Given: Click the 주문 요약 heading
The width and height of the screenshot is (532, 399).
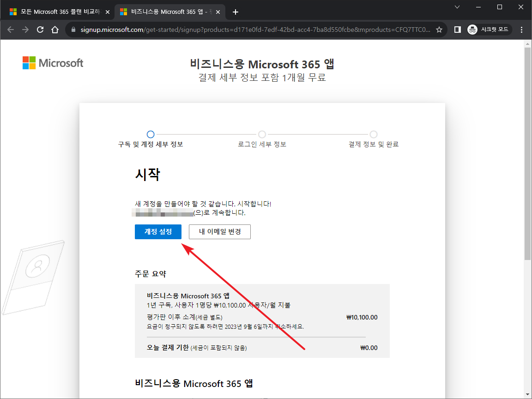Looking at the screenshot, I should coord(151,274).
